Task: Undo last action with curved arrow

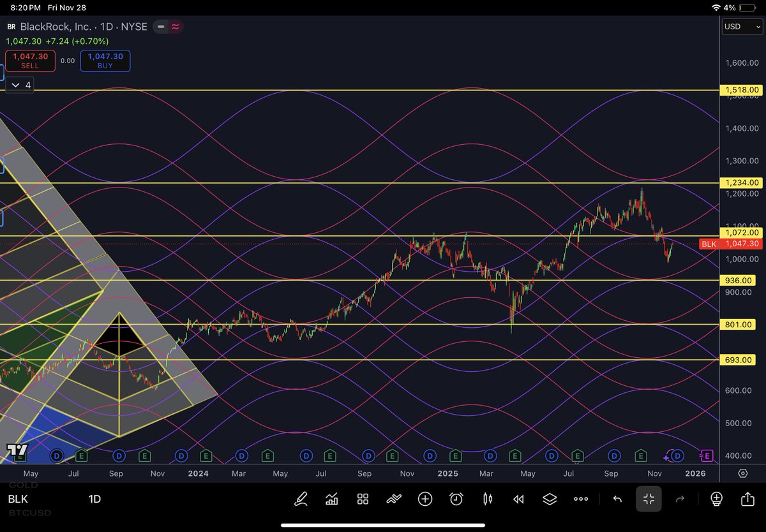Action: (x=617, y=499)
